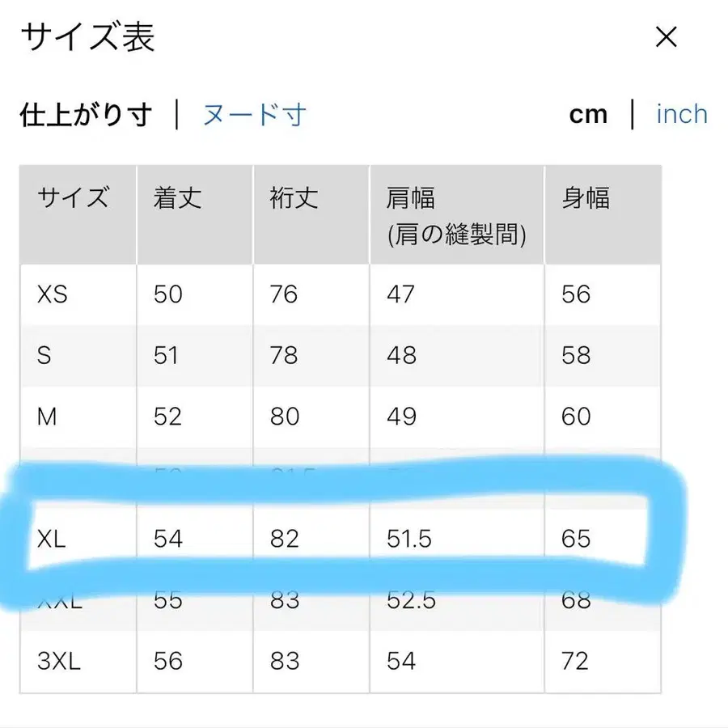Select the 65 body width value for XL
728x728 pixels.
(x=577, y=539)
